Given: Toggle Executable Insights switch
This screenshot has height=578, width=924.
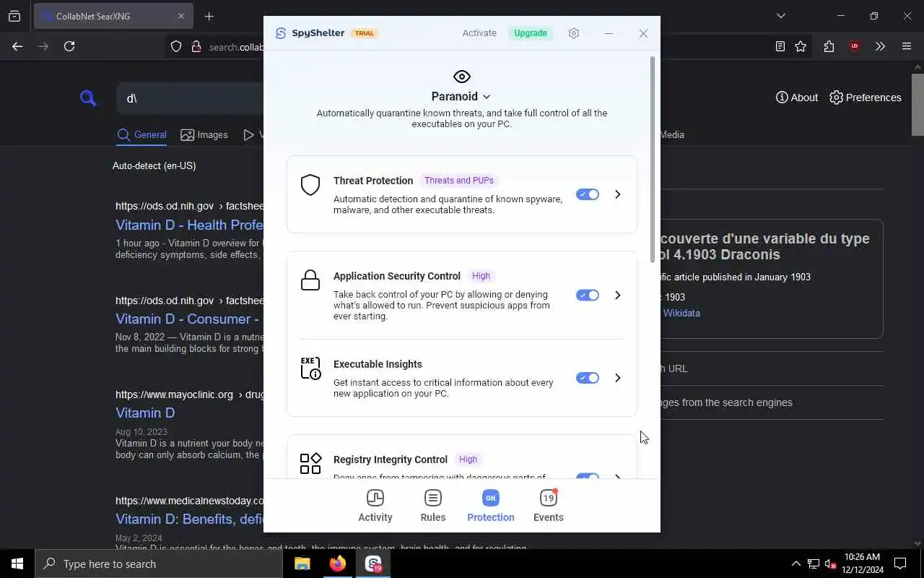Looking at the screenshot, I should click(x=588, y=378).
